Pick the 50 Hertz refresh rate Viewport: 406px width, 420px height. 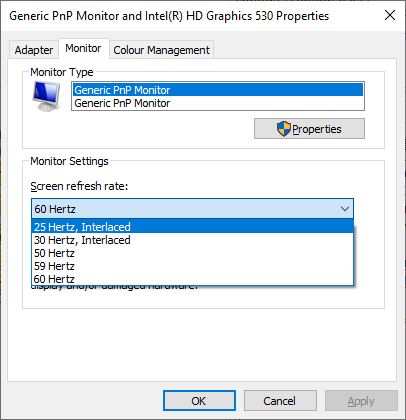coord(192,253)
